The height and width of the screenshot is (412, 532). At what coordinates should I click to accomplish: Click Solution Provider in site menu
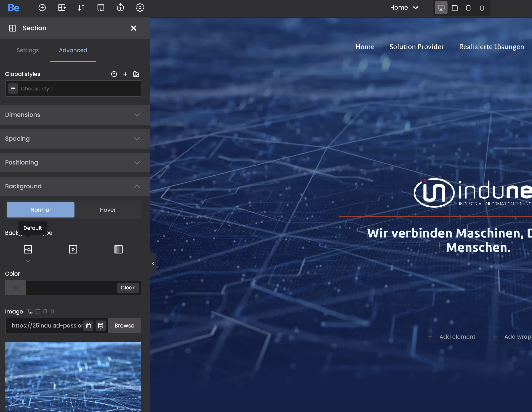coord(416,47)
